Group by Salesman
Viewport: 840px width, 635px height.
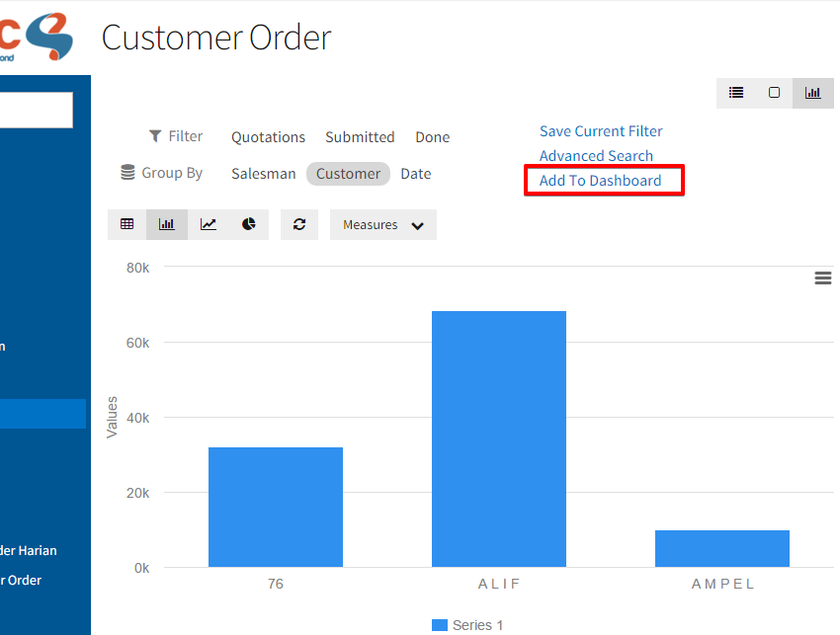(x=263, y=174)
